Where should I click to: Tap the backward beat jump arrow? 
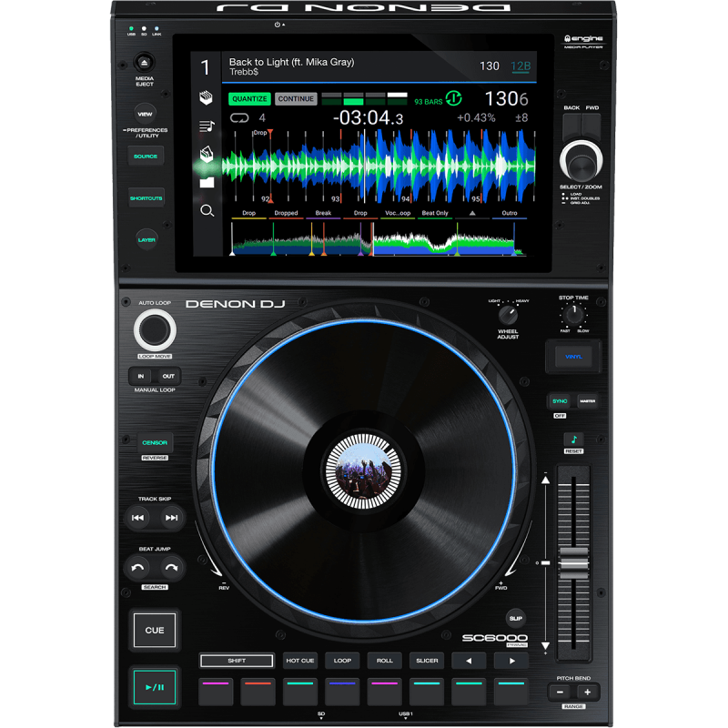pos(138,568)
